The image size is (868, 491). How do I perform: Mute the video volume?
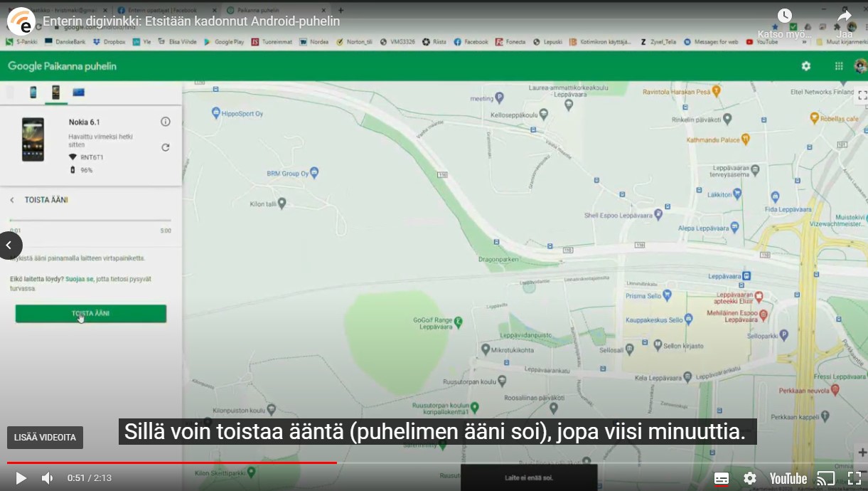tap(47, 478)
